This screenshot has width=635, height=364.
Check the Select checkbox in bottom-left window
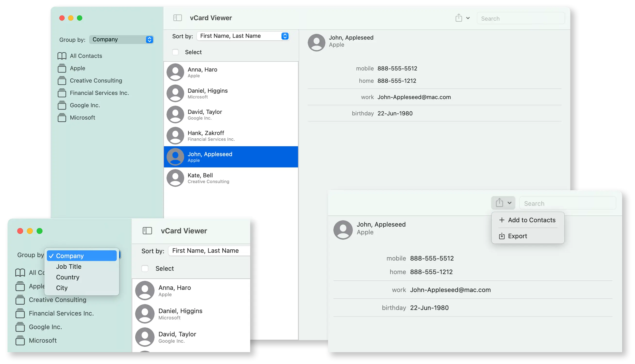[145, 268]
